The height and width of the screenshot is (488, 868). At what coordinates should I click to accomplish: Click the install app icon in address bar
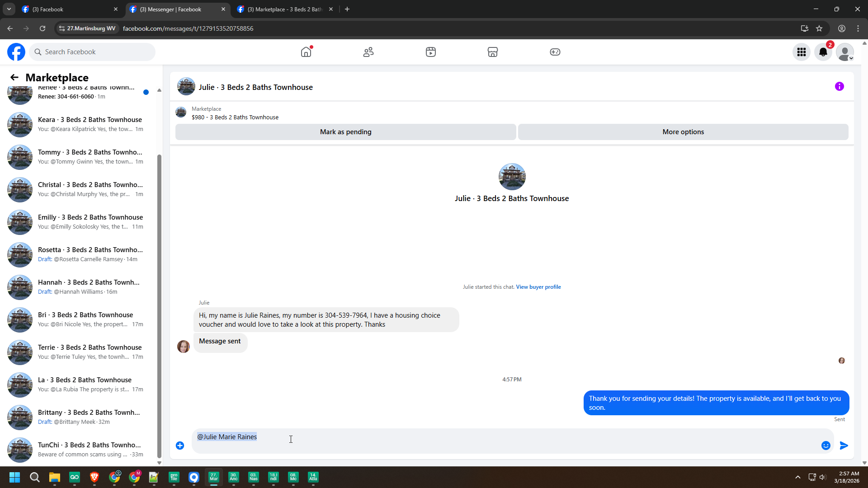pyautogui.click(x=805, y=28)
